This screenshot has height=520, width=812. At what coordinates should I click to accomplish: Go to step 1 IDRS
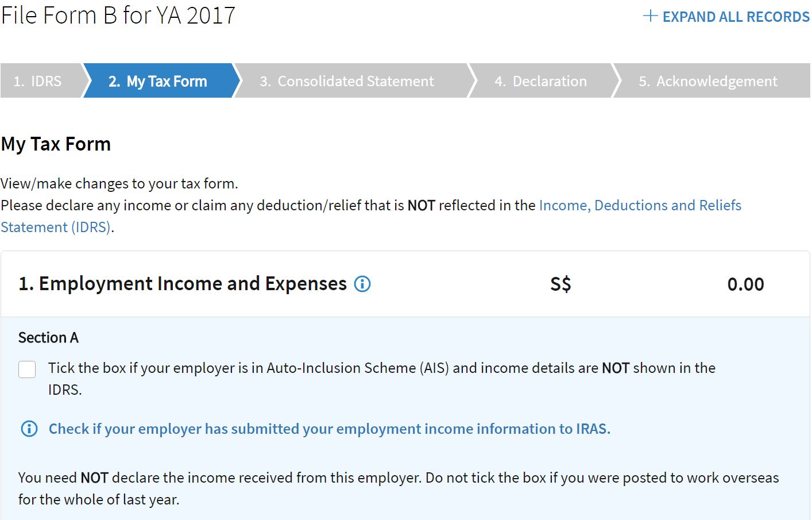pyautogui.click(x=38, y=81)
